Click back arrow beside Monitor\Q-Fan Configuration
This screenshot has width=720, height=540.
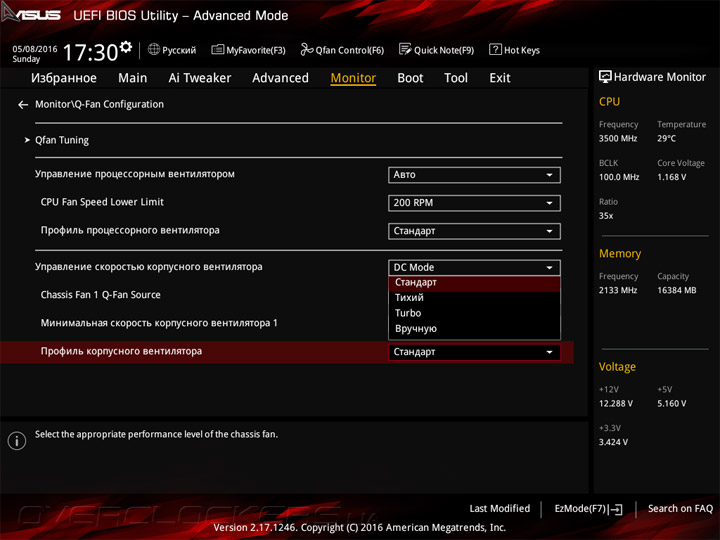pos(23,105)
